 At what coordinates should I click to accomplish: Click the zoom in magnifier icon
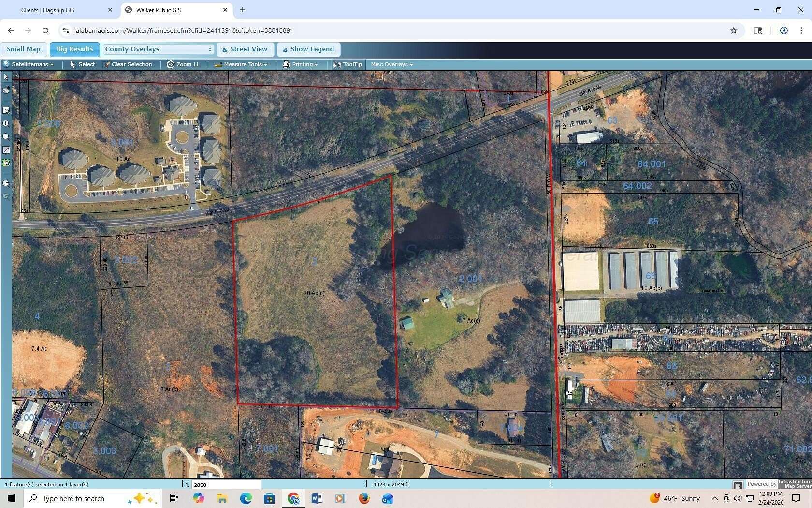pos(6,123)
